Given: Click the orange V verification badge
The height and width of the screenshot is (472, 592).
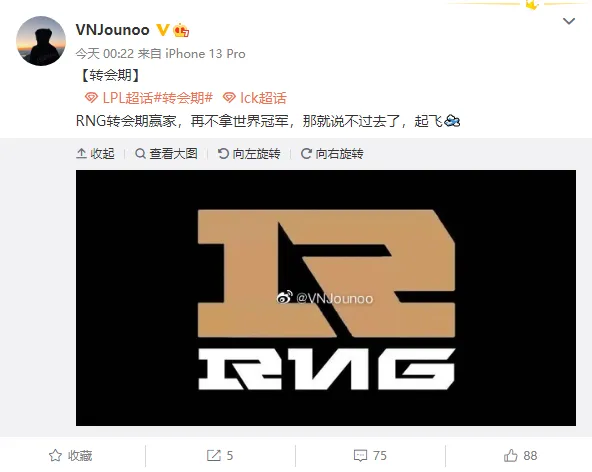Looking at the screenshot, I should [x=163, y=29].
